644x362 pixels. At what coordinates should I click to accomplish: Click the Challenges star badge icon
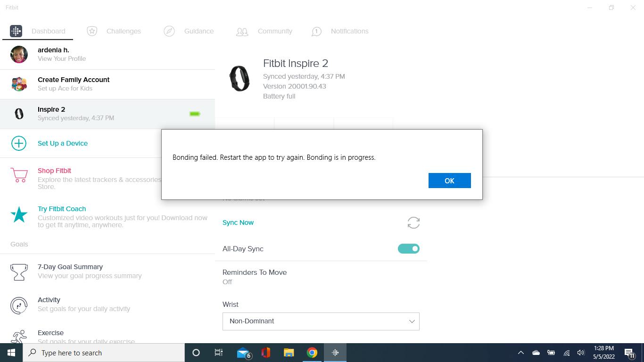coord(92,31)
